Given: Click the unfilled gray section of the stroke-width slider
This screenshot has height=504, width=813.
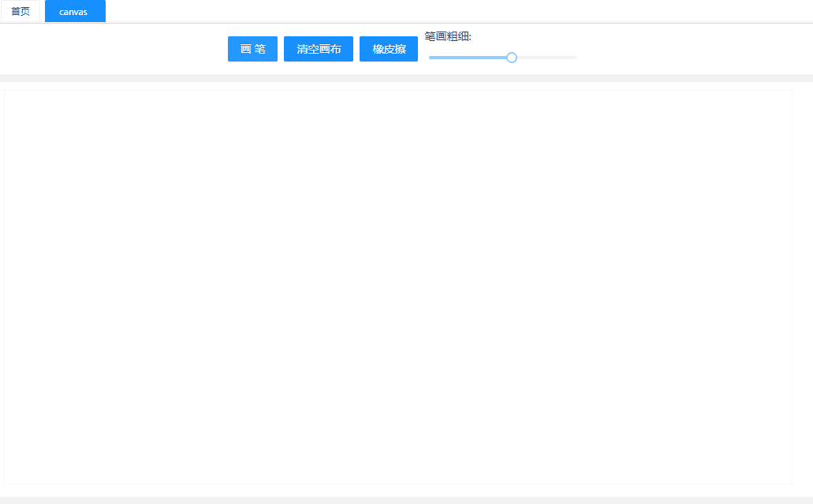Looking at the screenshot, I should pyautogui.click(x=547, y=58).
